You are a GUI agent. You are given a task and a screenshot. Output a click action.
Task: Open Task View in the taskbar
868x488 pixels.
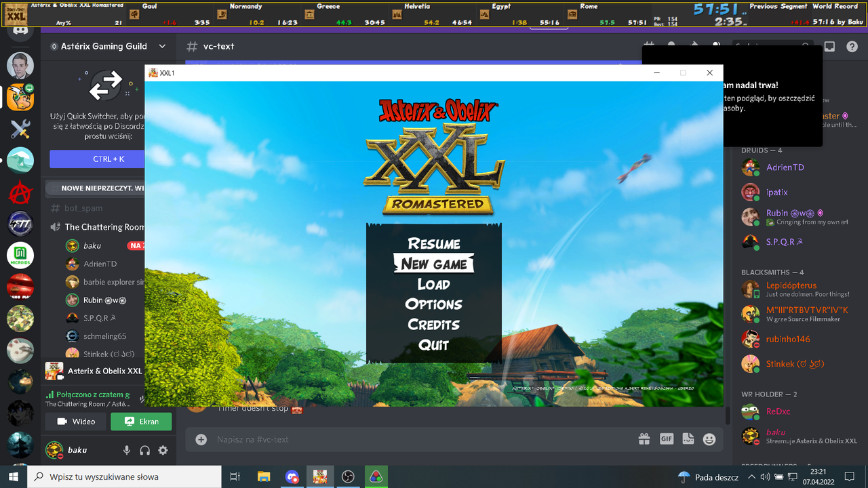point(235,476)
